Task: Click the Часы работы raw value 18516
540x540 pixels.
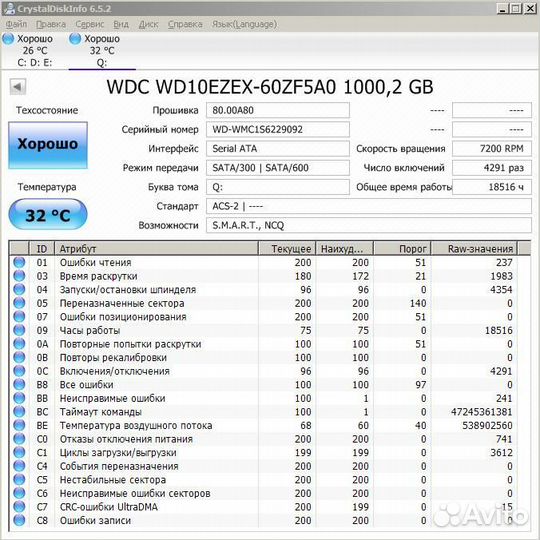Action: (x=499, y=330)
